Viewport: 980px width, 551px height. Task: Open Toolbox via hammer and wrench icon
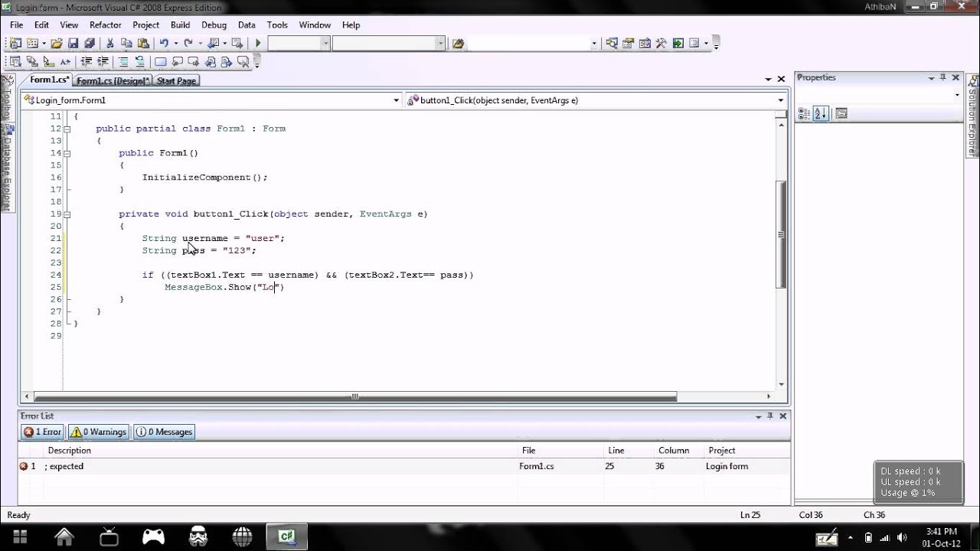point(661,44)
